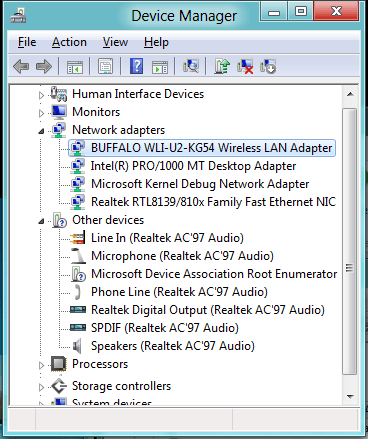Image resolution: width=368 pixels, height=439 pixels.
Task: Minimize the Device Manager window
Action: (x=274, y=12)
